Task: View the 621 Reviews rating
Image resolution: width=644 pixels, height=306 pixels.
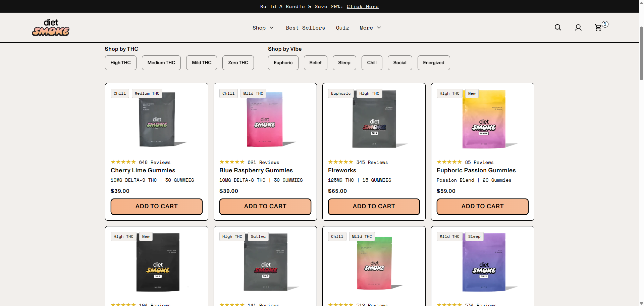Action: pos(249,162)
